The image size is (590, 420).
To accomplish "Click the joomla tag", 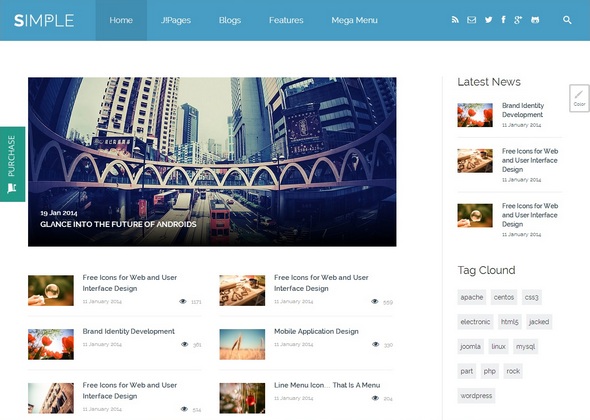I will pos(470,346).
